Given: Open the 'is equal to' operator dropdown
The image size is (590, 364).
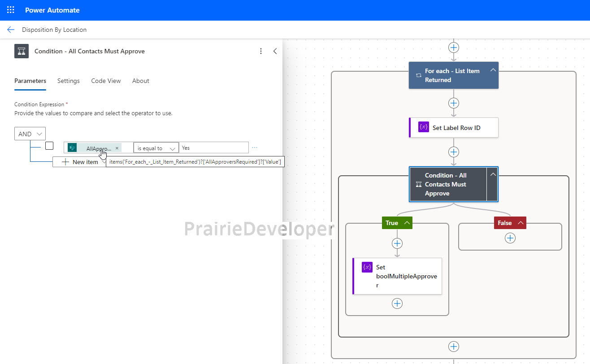Looking at the screenshot, I should (x=156, y=148).
